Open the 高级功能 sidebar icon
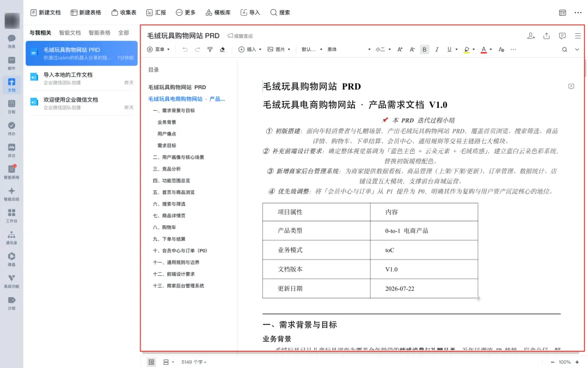 11,281
